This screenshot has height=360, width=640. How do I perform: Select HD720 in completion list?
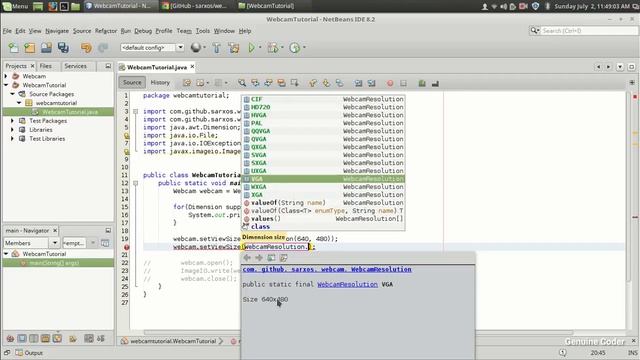click(x=323, y=107)
